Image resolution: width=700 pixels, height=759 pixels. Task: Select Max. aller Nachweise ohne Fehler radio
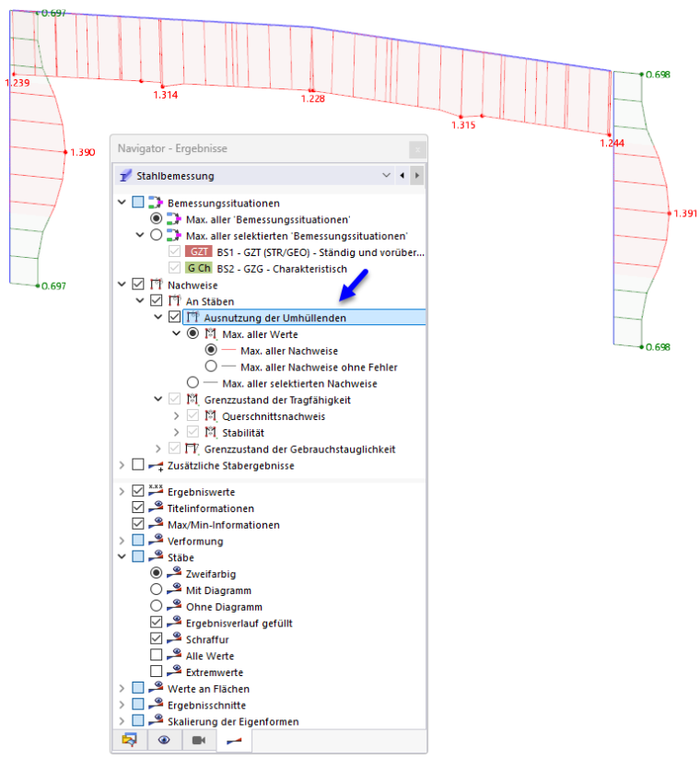pos(211,367)
